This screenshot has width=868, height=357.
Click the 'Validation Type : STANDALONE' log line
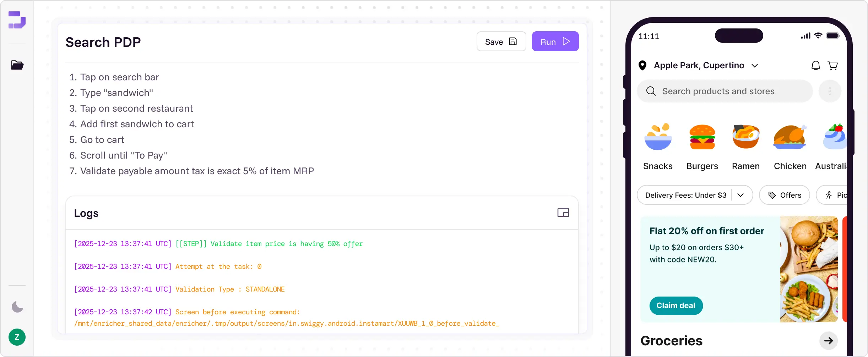179,289
